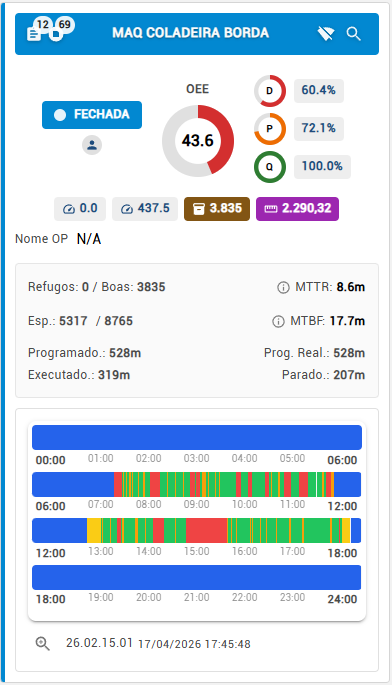Image resolution: width=392 pixels, height=685 pixels.
Task: Click the Esp. 5317 / 8765 line
Action: [80, 321]
